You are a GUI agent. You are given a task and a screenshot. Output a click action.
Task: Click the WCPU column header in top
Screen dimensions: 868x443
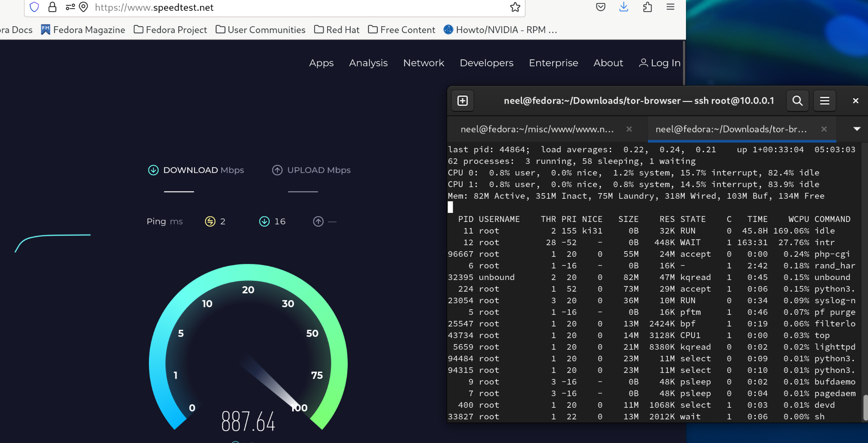799,219
